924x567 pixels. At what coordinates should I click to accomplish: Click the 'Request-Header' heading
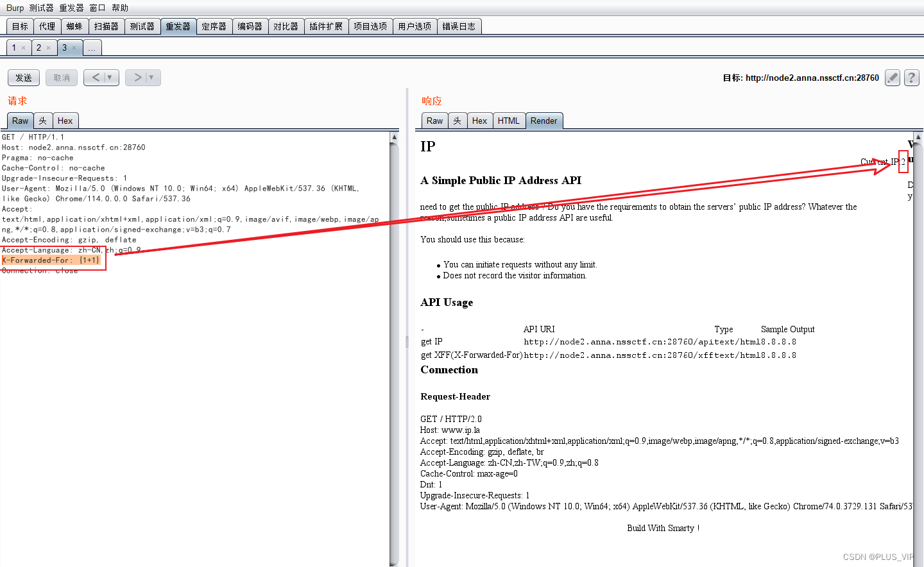[455, 396]
